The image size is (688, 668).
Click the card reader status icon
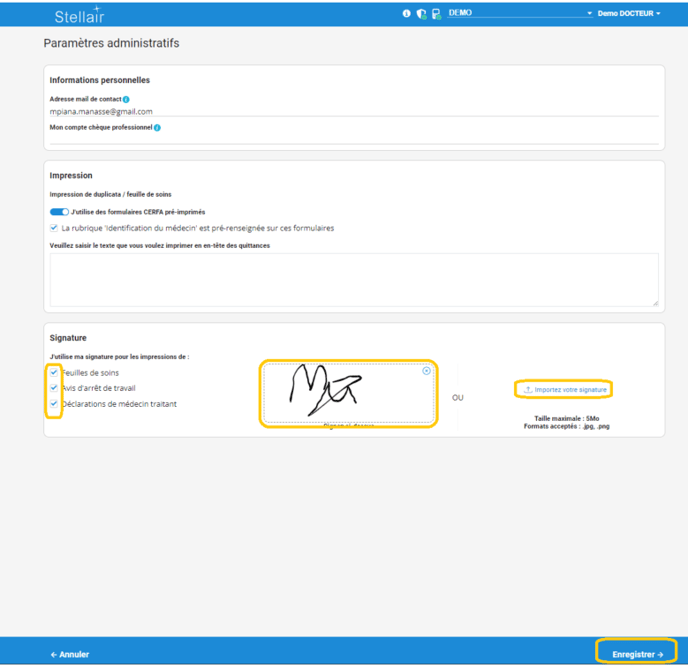coord(436,14)
